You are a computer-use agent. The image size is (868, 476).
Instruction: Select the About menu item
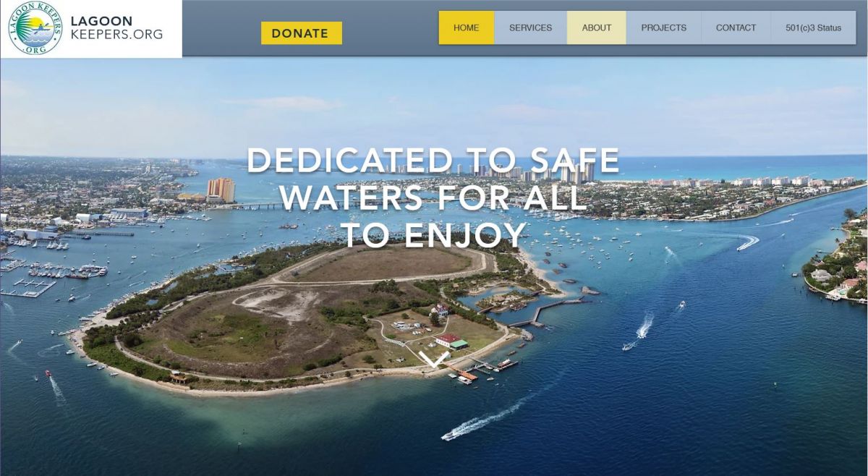[597, 27]
